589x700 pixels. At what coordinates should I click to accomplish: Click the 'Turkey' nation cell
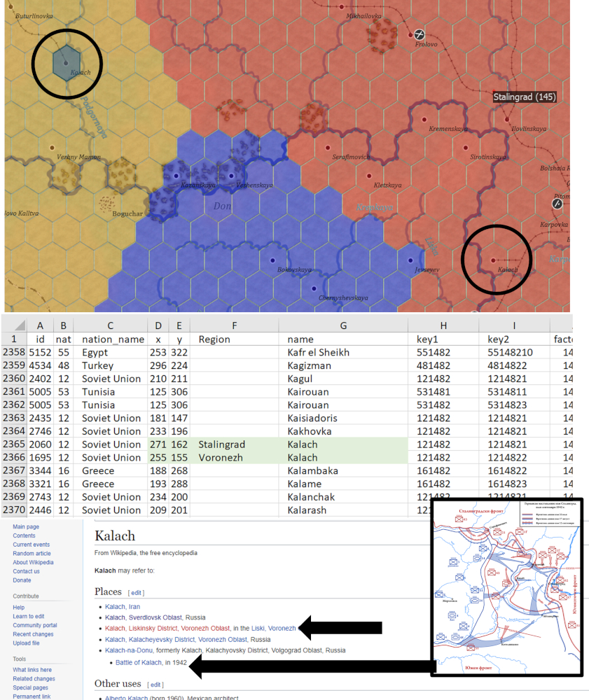pyautogui.click(x=110, y=365)
